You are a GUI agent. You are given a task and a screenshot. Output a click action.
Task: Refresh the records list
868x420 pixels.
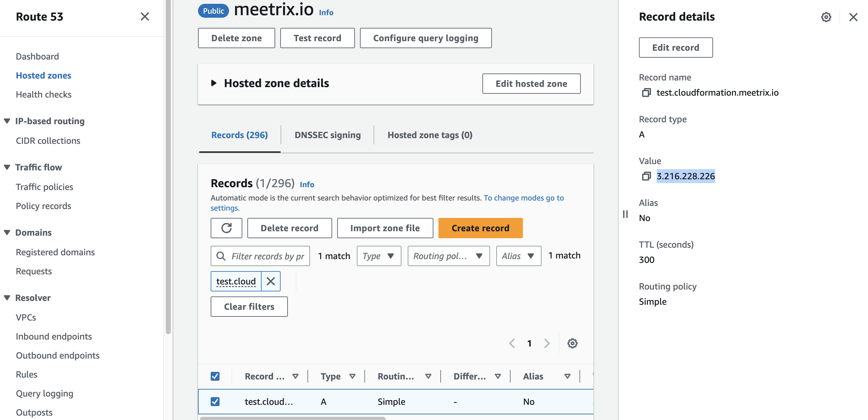[226, 228]
